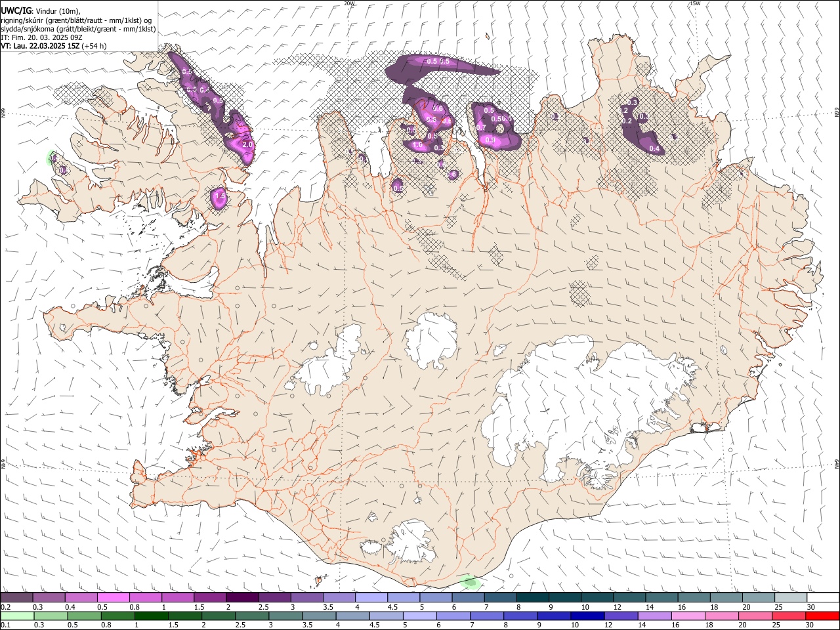Click the 20W longitude label
Image resolution: width=840 pixels, height=630 pixels.
(349, 3)
